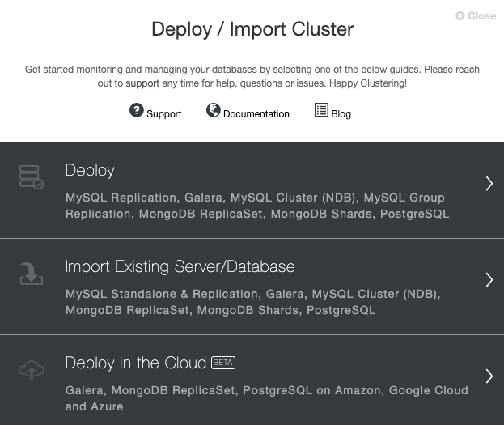
Task: Expand the Deploy option chevron
Action: (489, 184)
